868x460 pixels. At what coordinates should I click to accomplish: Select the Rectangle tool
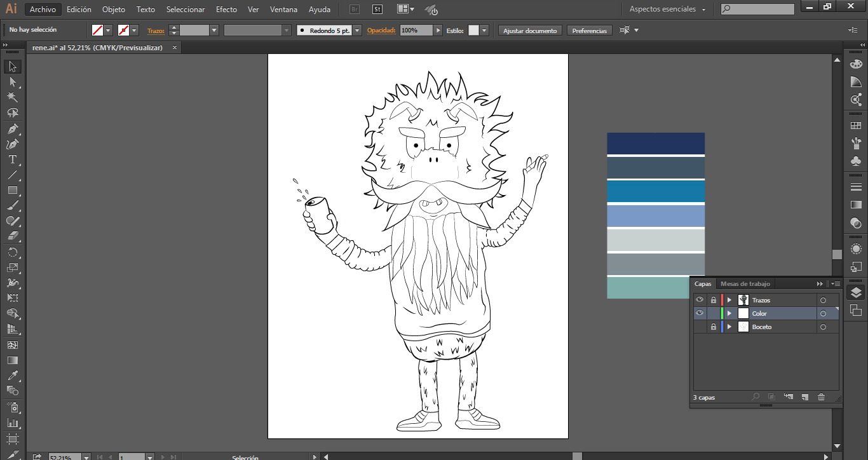coord(12,191)
